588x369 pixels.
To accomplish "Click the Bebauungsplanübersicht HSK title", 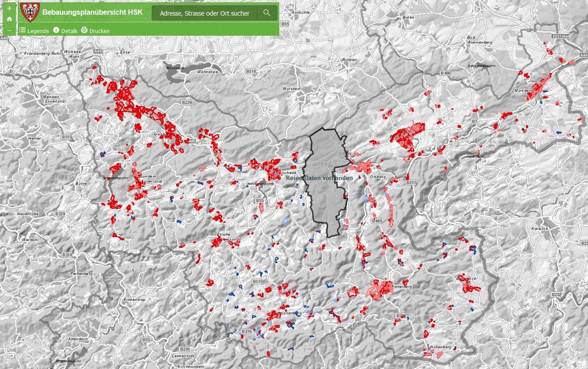I will point(92,12).
